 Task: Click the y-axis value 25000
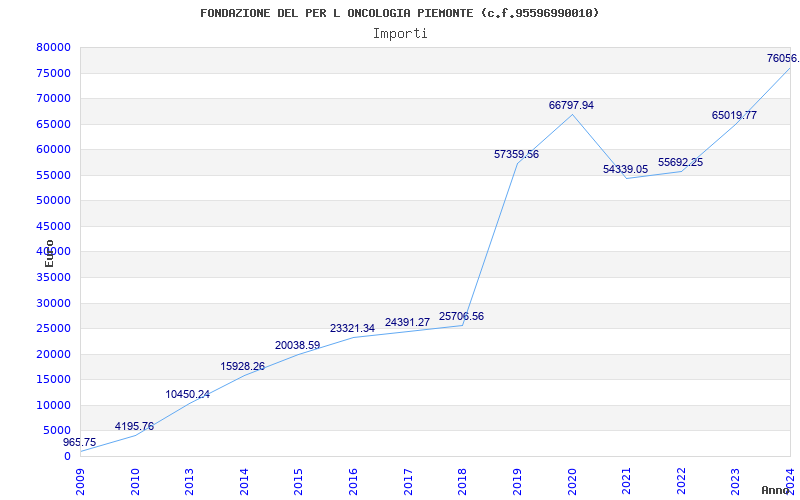click(x=53, y=329)
